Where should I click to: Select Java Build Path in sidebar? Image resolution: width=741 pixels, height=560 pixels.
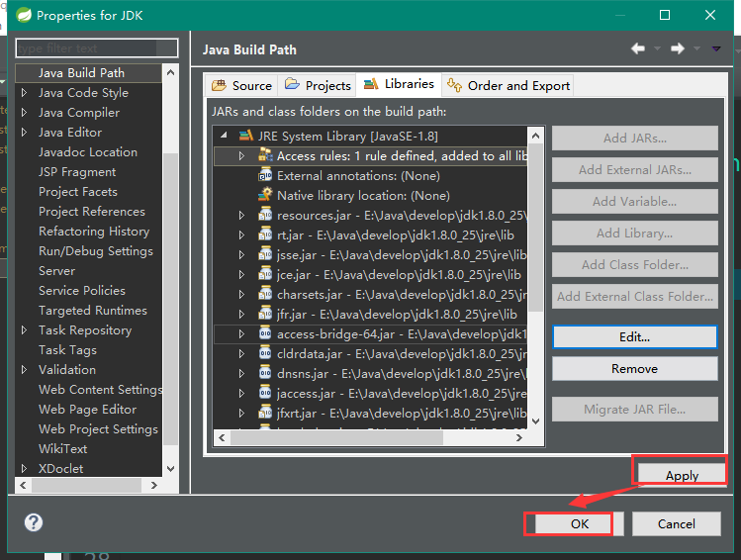click(88, 73)
